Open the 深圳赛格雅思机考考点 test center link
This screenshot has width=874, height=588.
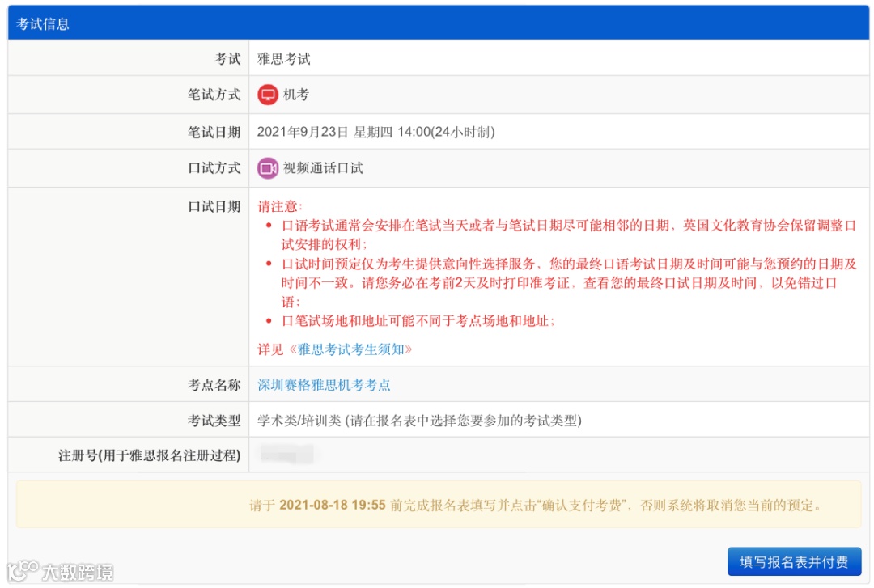tap(323, 385)
